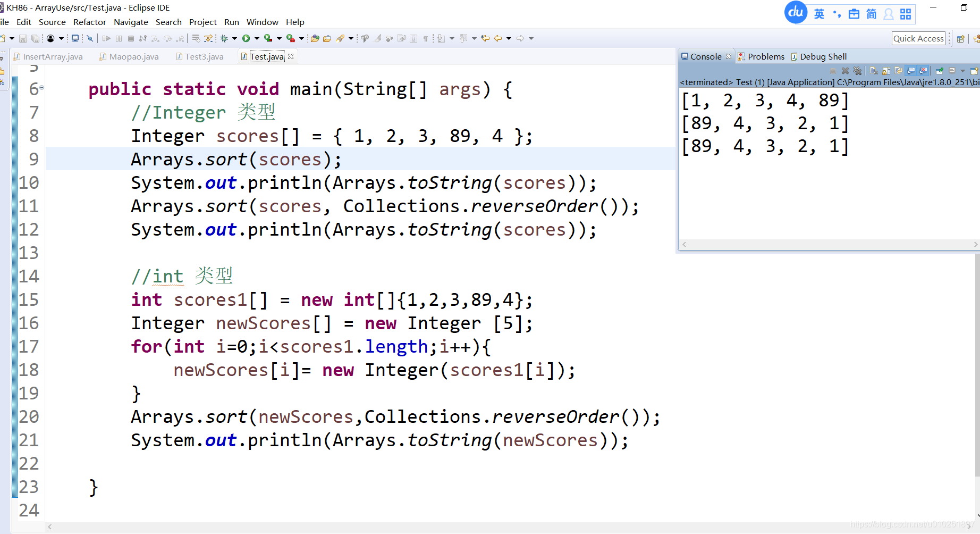The image size is (980, 534).
Task: Run the application using the green Run icon
Action: tap(246, 38)
